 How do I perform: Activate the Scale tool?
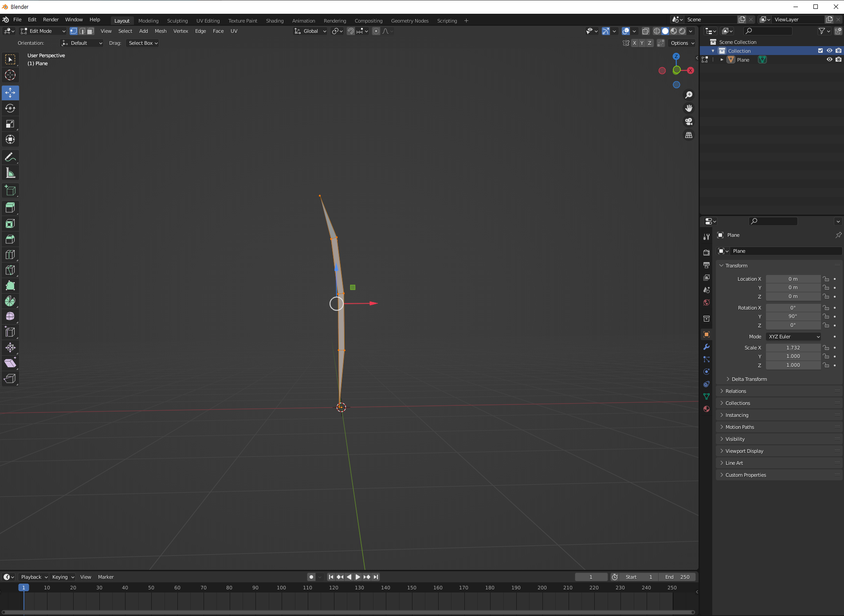[x=10, y=124]
